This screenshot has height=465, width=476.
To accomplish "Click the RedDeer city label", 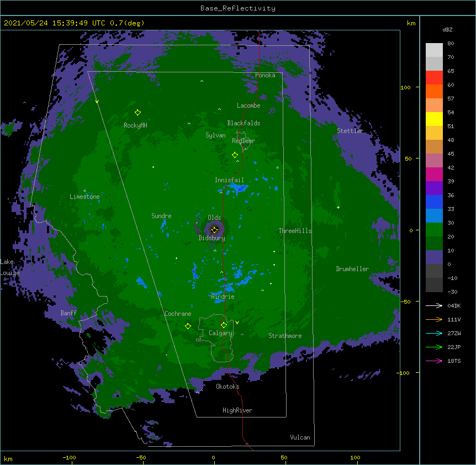I will [244, 141].
